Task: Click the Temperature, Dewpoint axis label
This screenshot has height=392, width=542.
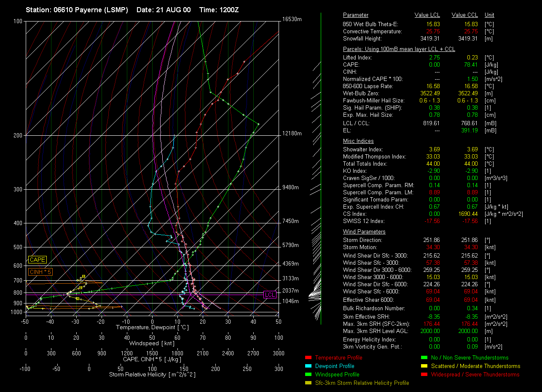Action: (x=152, y=328)
